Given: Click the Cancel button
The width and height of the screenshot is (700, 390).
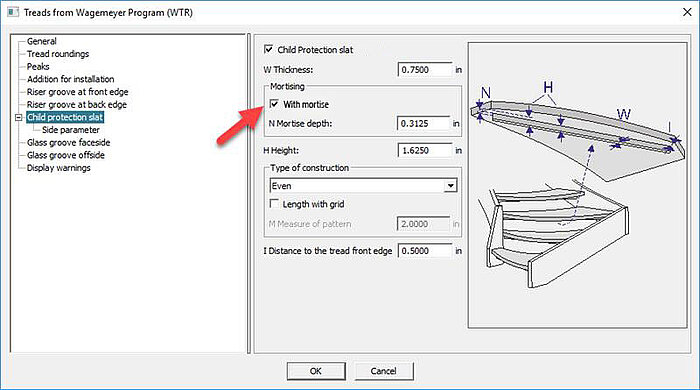Looking at the screenshot, I should tap(383, 371).
